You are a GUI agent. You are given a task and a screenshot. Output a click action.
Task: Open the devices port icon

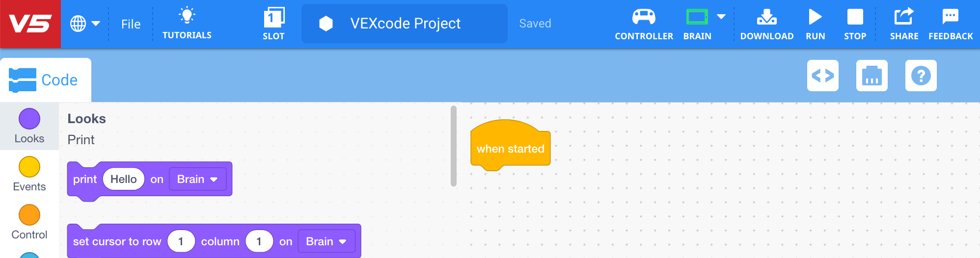click(872, 76)
